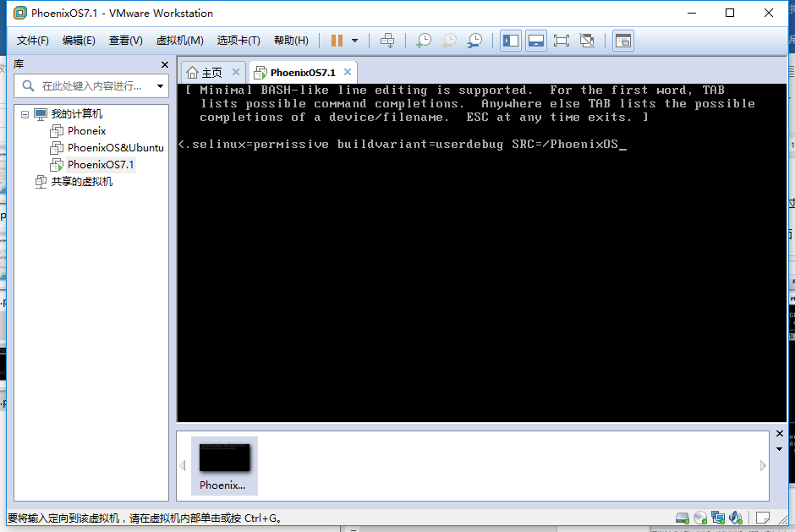Select the PhoenixOS&Ubuntu virtual machine

click(x=116, y=147)
